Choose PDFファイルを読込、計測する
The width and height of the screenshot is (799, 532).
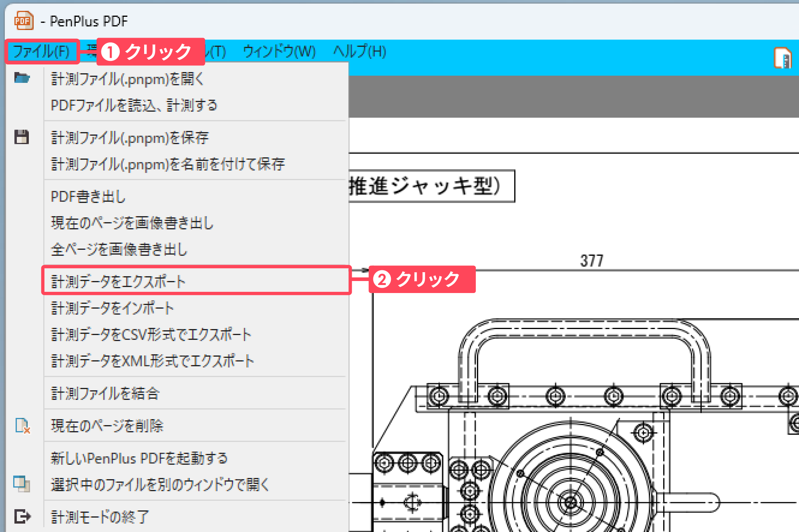pos(196,106)
